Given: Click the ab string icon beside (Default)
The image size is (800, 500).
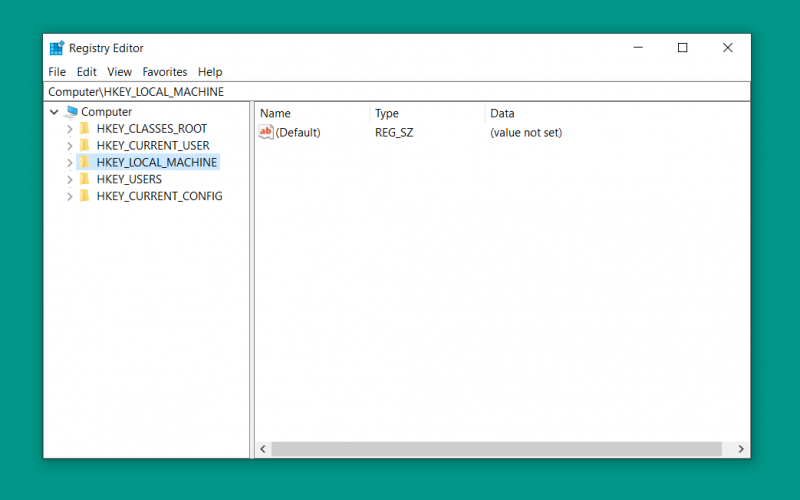Looking at the screenshot, I should tap(266, 132).
